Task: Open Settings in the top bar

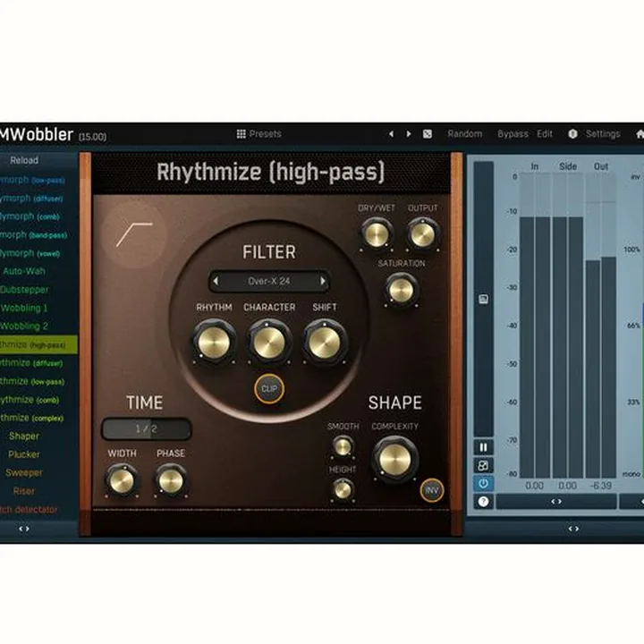Action: coord(603,134)
